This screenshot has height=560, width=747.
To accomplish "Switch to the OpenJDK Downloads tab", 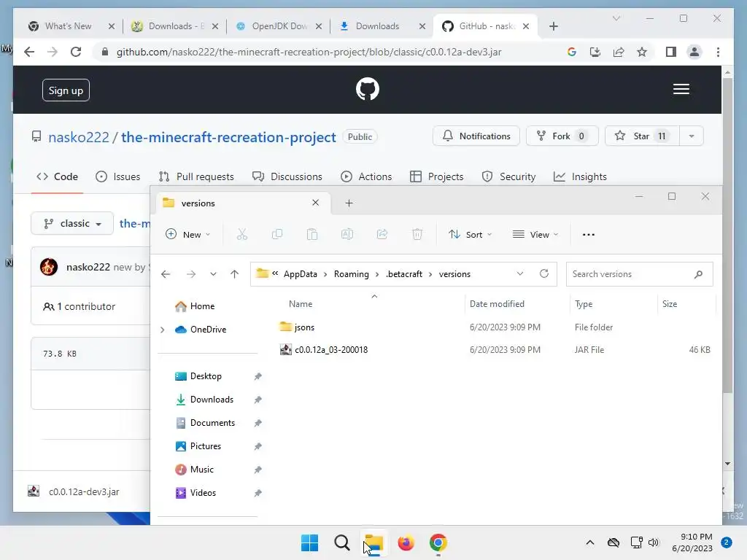I will point(279,26).
